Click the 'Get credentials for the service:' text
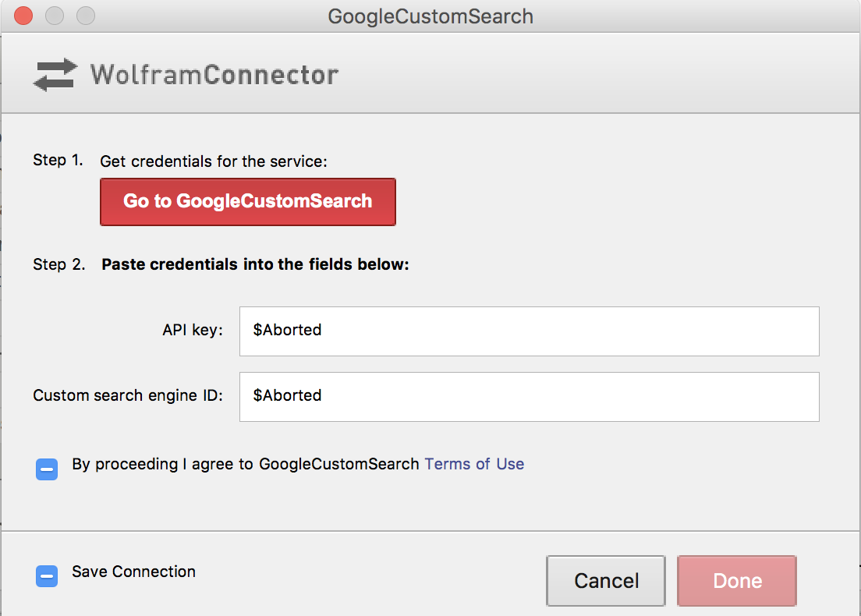Viewport: 861px width, 616px height. (x=214, y=161)
